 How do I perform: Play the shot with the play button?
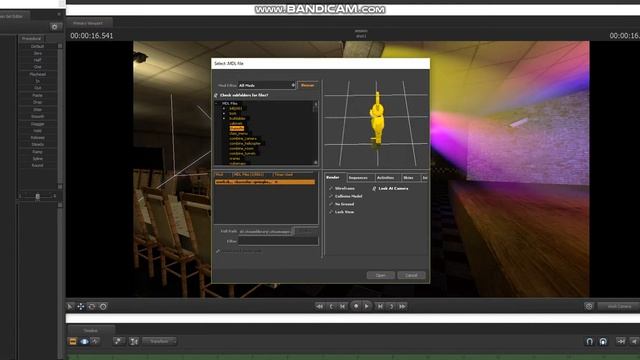click(367, 306)
